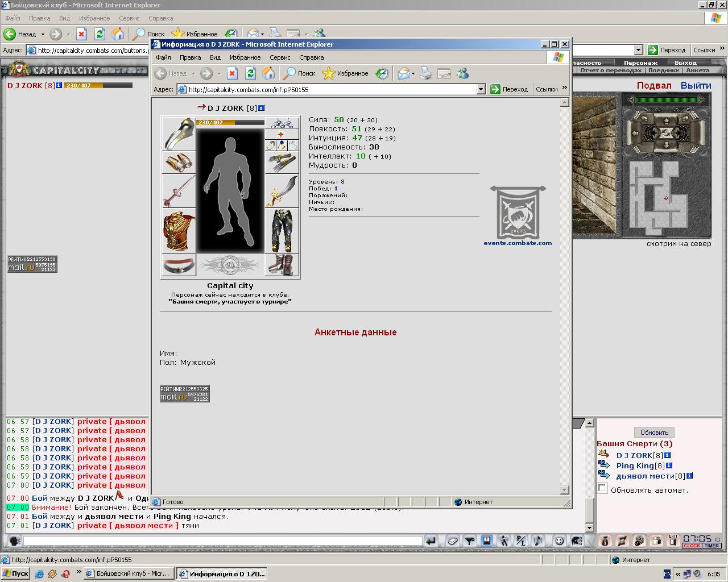This screenshot has width=728, height=582.
Task: Click the Подвал link
Action: (654, 85)
